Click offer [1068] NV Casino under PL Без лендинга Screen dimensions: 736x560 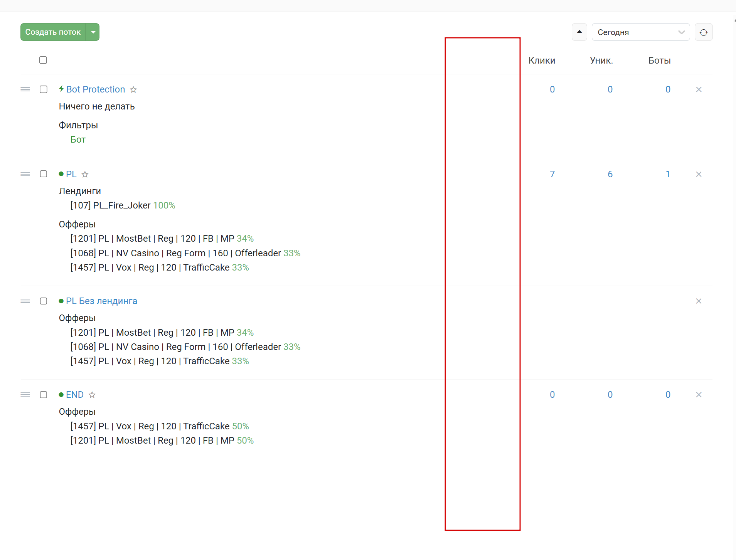click(x=185, y=347)
